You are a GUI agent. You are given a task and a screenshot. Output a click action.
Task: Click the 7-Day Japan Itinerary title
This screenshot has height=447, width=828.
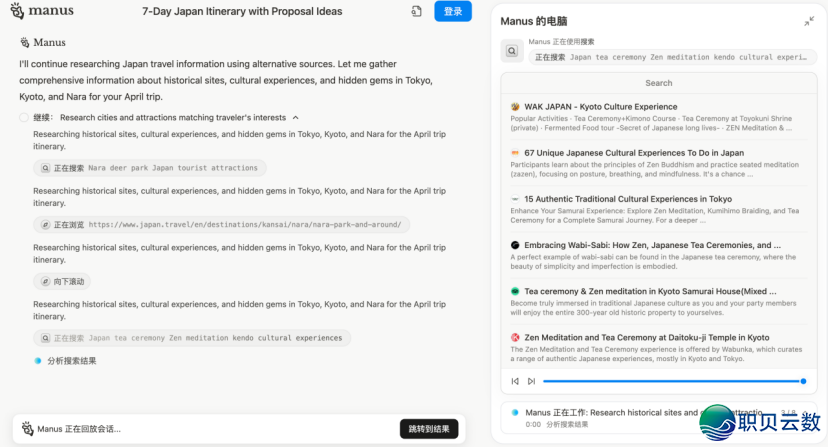[x=242, y=11]
